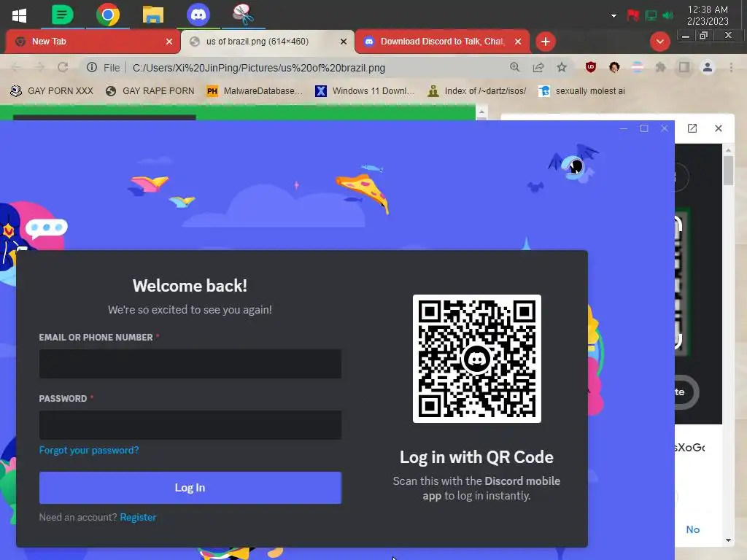
Task: Click the Discord login QR code
Action: pos(477,359)
